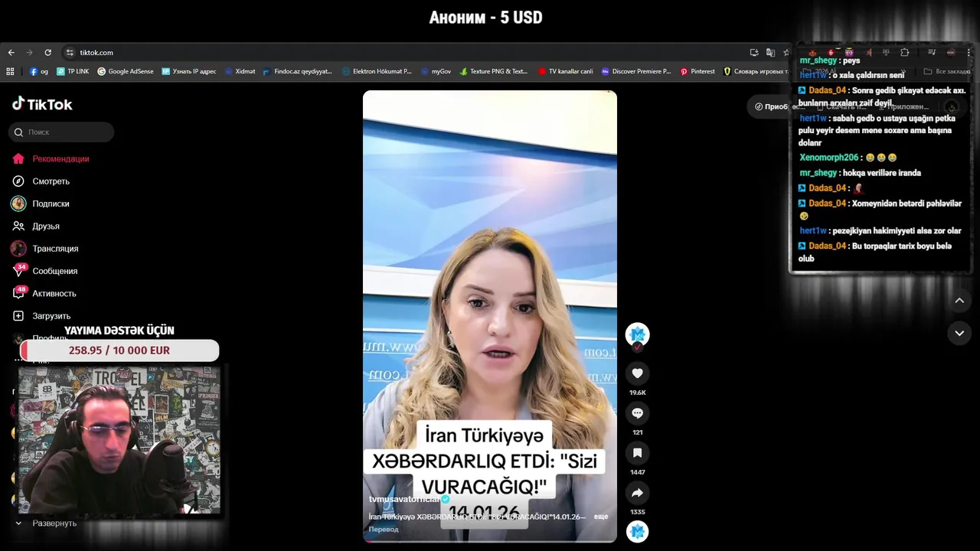Share the video with arrow icon
Image resolution: width=980 pixels, height=551 pixels.
pyautogui.click(x=637, y=493)
